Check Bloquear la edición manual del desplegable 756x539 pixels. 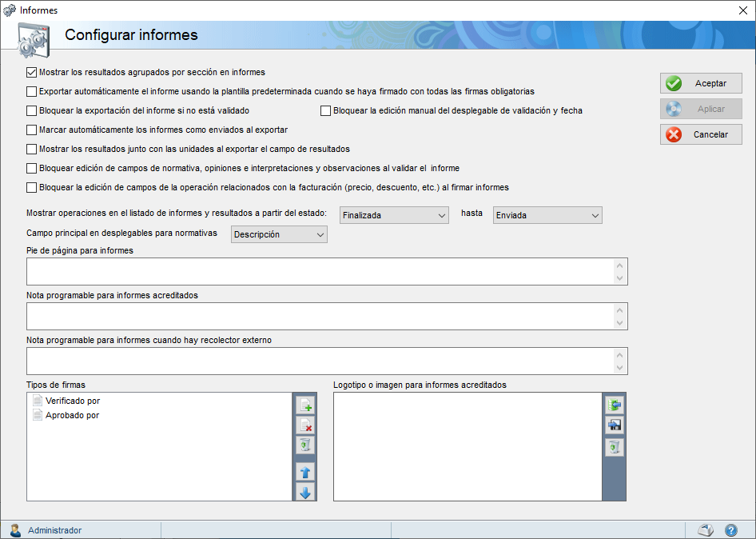[x=325, y=111]
